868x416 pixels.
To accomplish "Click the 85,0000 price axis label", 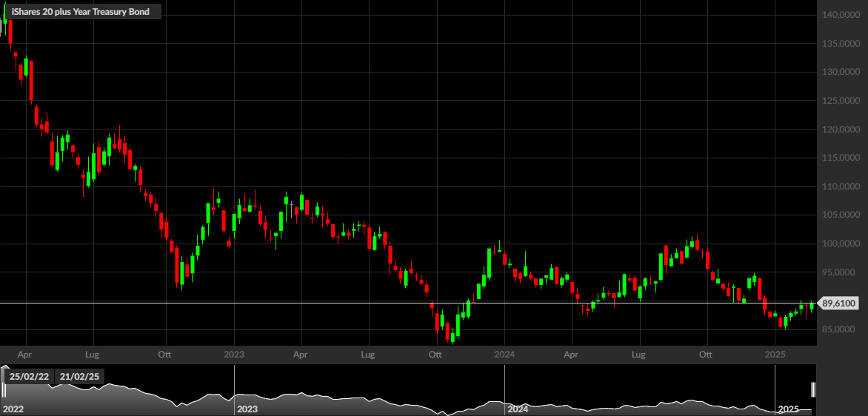I will coord(841,329).
